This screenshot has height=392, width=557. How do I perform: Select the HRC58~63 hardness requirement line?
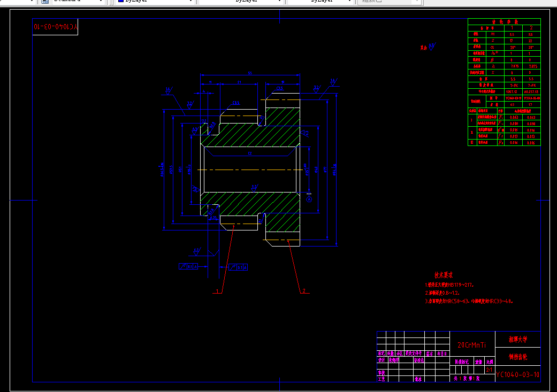point(469,301)
